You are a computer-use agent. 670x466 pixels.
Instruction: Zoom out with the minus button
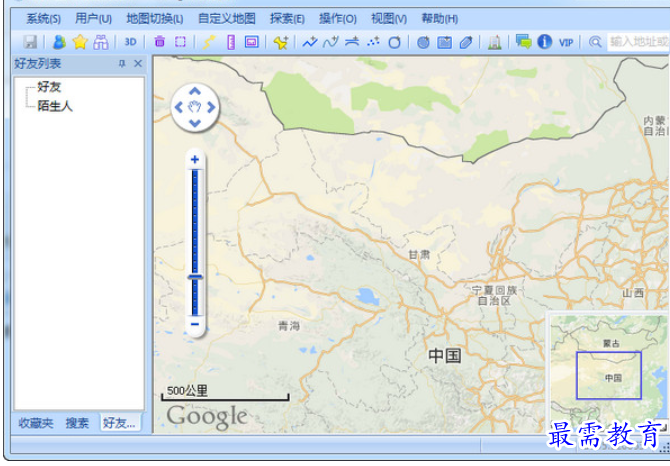tap(195, 324)
